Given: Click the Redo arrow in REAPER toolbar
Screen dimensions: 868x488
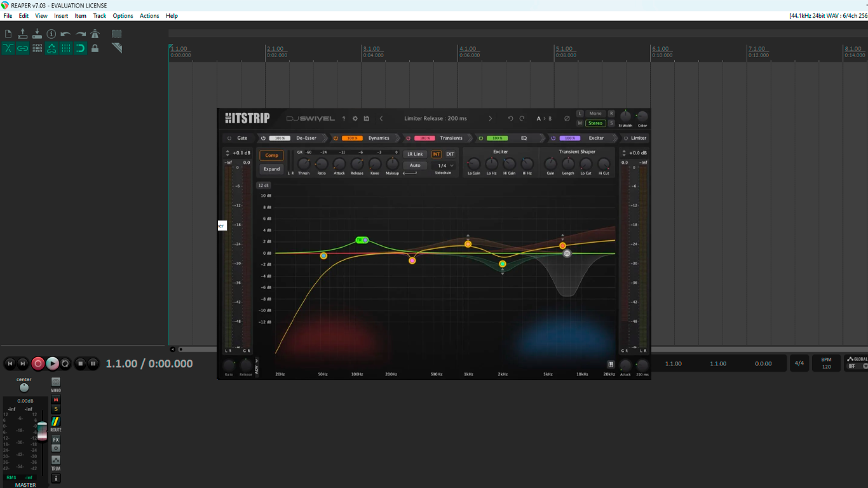Looking at the screenshot, I should 81,34.
